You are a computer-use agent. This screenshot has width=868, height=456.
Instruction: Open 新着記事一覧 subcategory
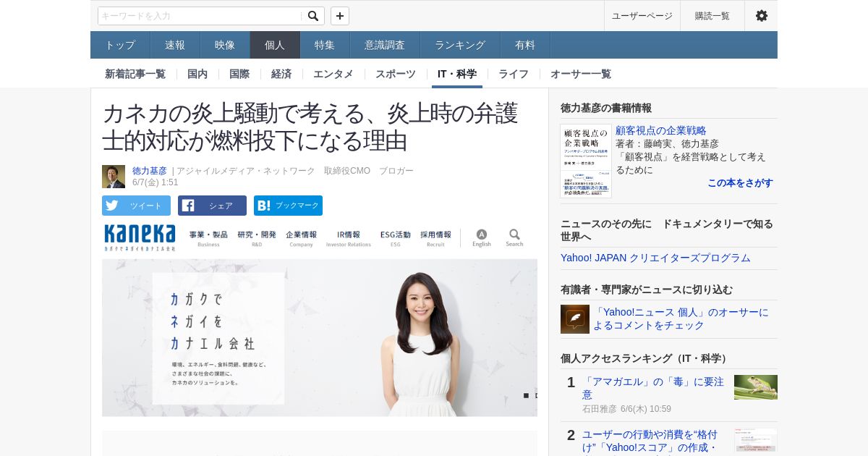coord(135,74)
